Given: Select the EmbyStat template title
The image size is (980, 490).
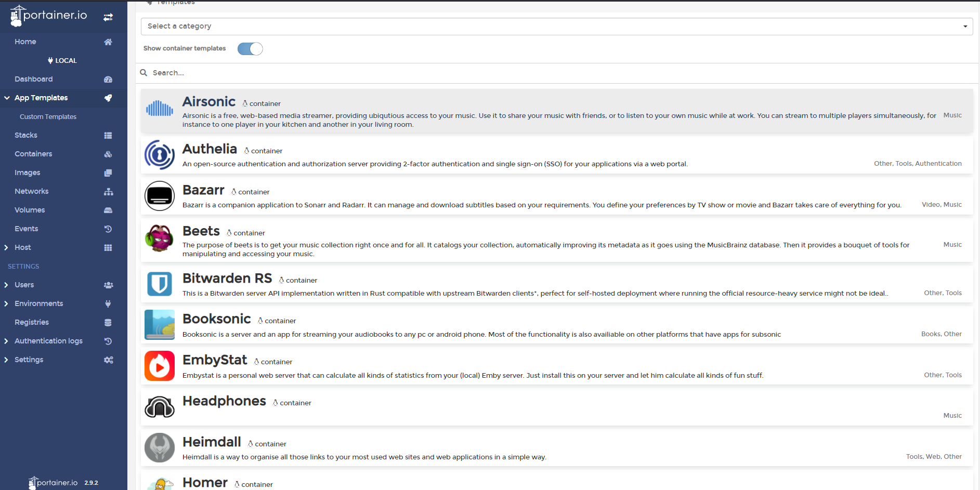Looking at the screenshot, I should tap(215, 360).
